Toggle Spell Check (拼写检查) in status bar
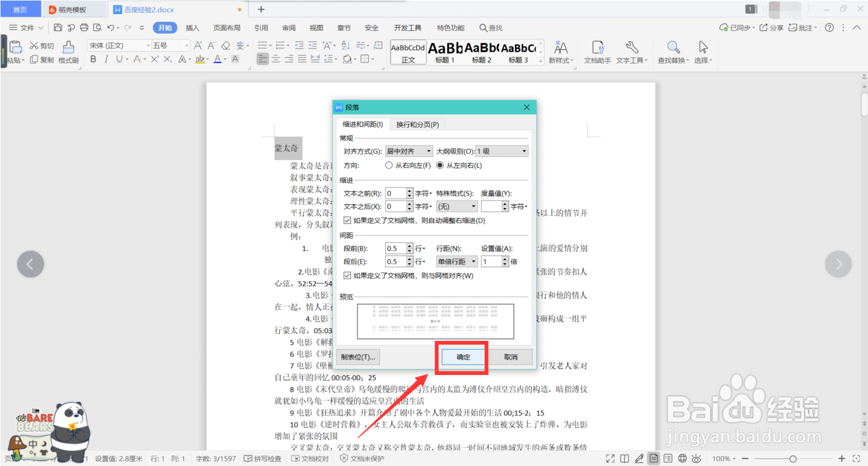This screenshot has width=868, height=466. pyautogui.click(x=263, y=458)
